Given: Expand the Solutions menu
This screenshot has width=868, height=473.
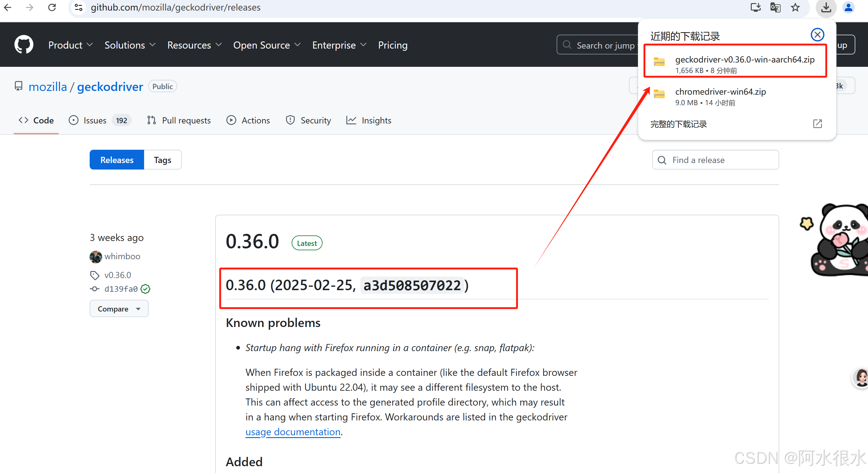Looking at the screenshot, I should point(130,45).
